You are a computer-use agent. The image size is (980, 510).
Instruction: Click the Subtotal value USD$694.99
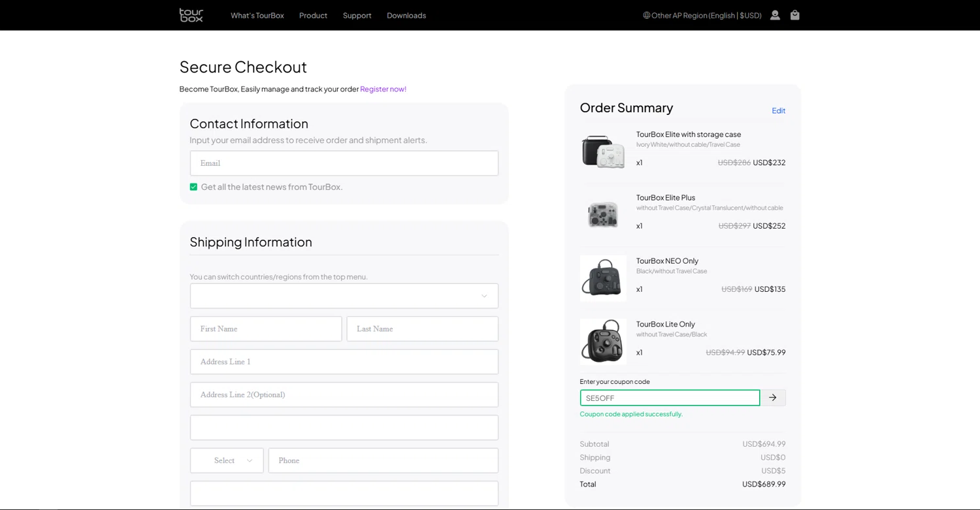pyautogui.click(x=764, y=444)
